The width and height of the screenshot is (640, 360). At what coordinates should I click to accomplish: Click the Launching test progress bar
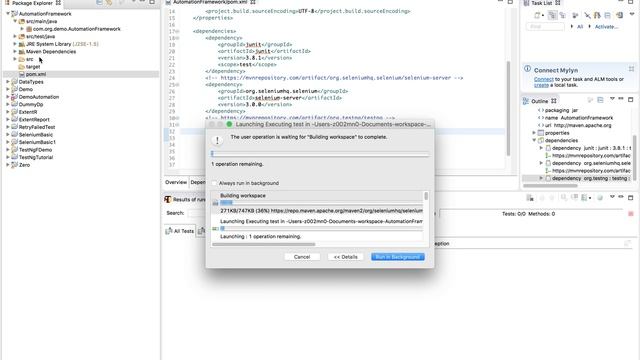click(321, 229)
